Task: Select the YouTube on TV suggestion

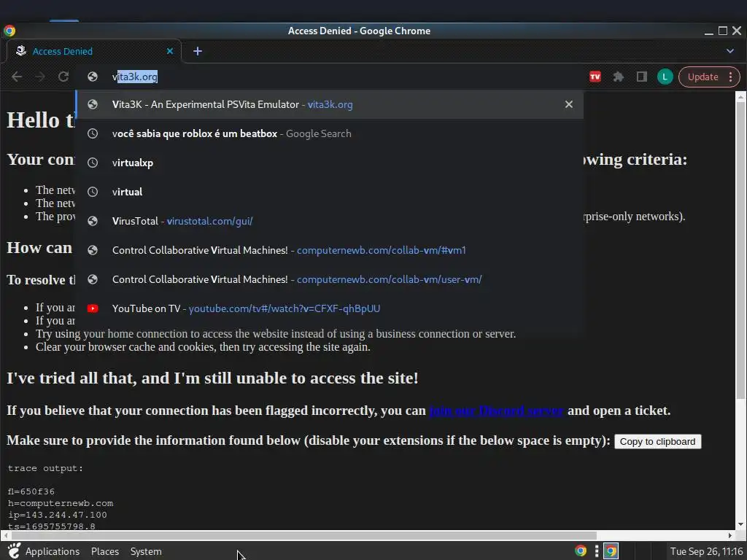Action: pos(329,308)
